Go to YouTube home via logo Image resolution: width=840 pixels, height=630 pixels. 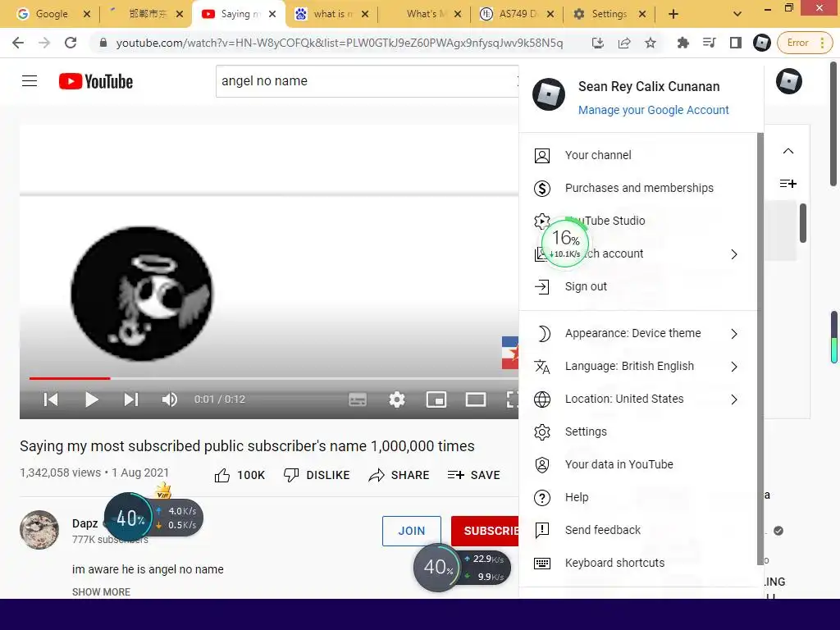[96, 81]
